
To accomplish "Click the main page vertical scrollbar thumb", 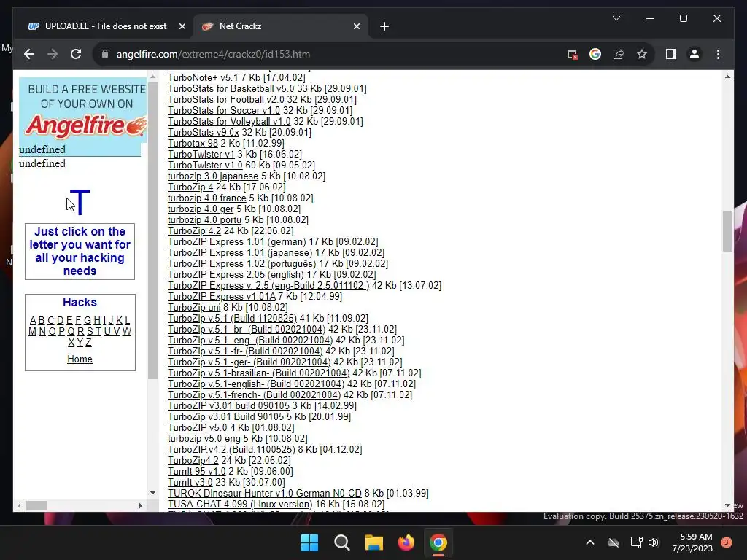I will [727, 231].
